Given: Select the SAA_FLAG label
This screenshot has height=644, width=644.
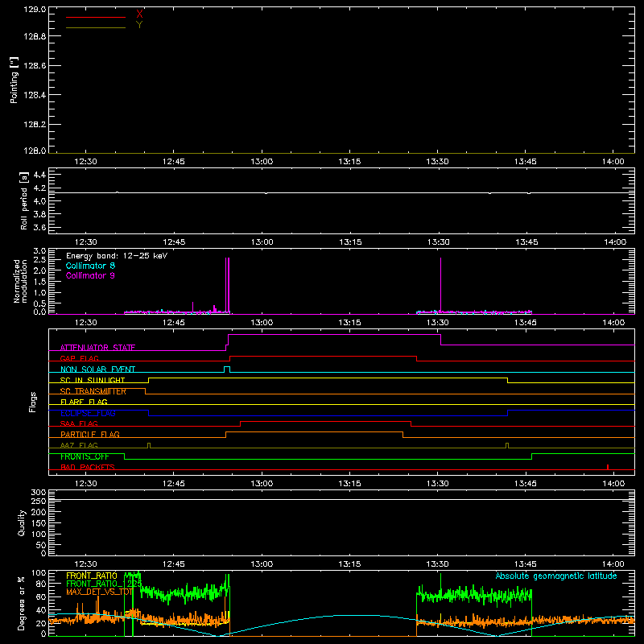Looking at the screenshot, I should coord(79,423).
